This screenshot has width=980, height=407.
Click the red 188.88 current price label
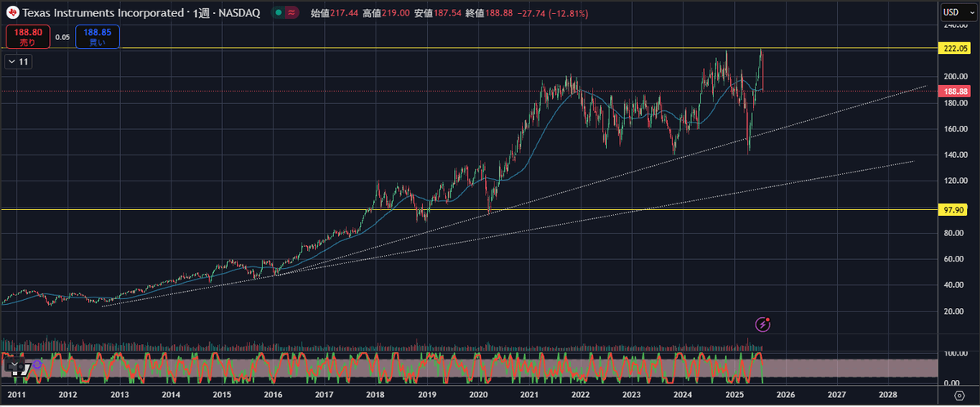coord(955,92)
